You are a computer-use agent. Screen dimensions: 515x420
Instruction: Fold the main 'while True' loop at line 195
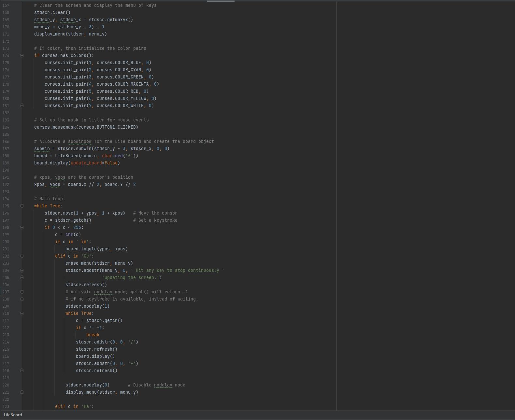pyautogui.click(x=22, y=206)
